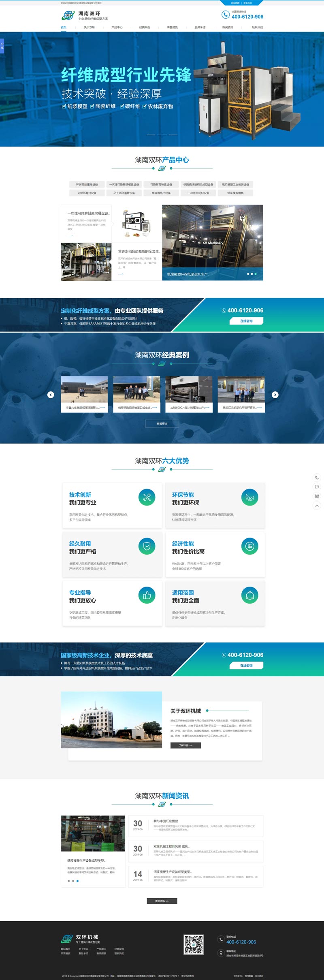Screen dimensions: 324x980
Task: Click the leaf icon for 环保节能
Action: [250, 497]
